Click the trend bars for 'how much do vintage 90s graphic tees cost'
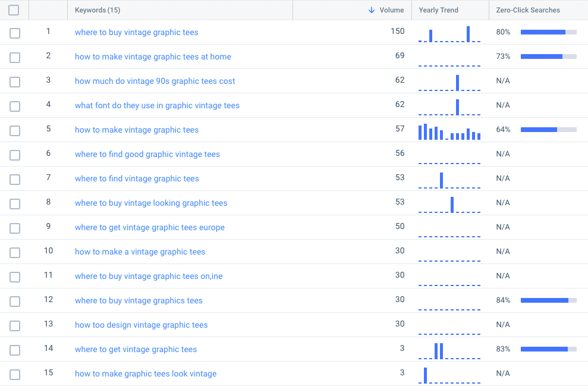 coord(450,81)
